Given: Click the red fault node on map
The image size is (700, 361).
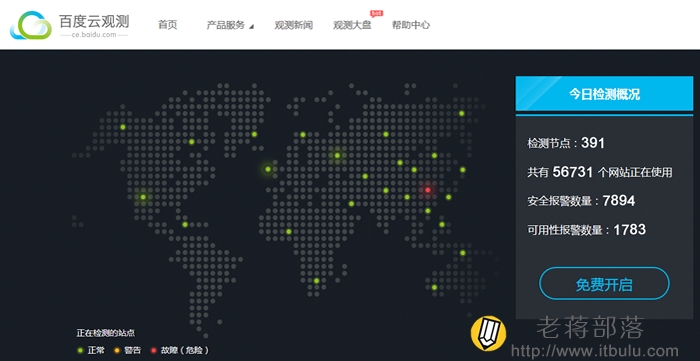Looking at the screenshot, I should tap(428, 190).
